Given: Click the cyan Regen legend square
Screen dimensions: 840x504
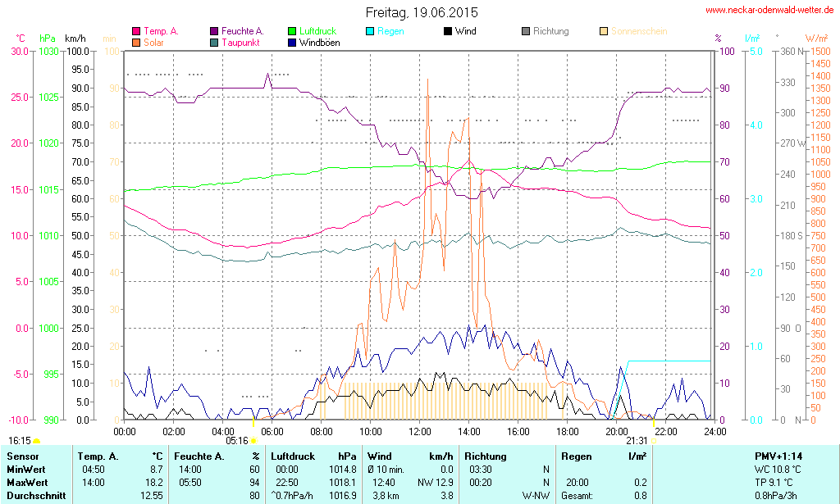Looking at the screenshot, I should [x=370, y=32].
